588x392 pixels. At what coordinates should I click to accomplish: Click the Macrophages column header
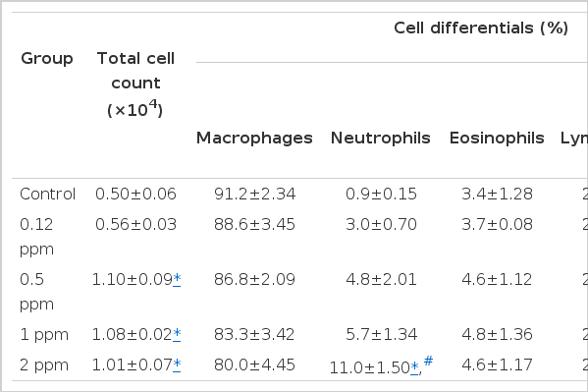pyautogui.click(x=254, y=139)
